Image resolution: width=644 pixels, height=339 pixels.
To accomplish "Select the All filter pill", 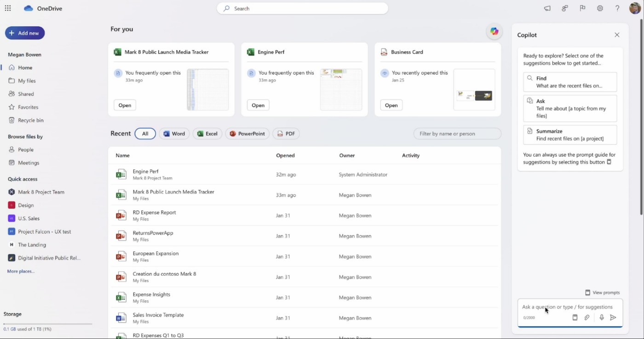I will coord(145,134).
